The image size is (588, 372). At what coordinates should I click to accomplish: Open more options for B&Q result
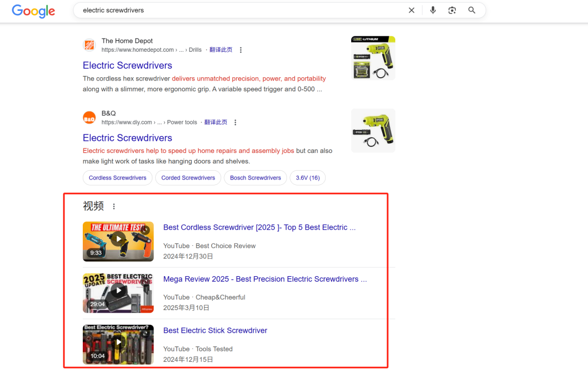(236, 122)
